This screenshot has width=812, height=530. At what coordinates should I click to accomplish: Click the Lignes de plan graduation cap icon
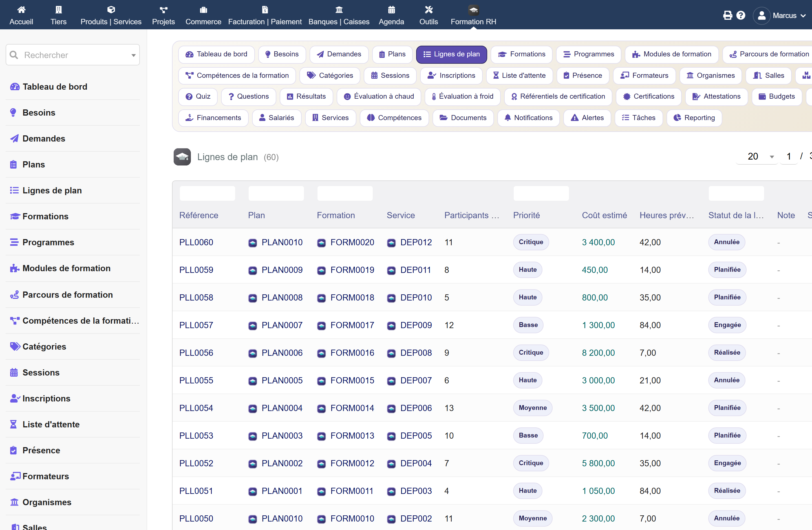click(x=182, y=157)
